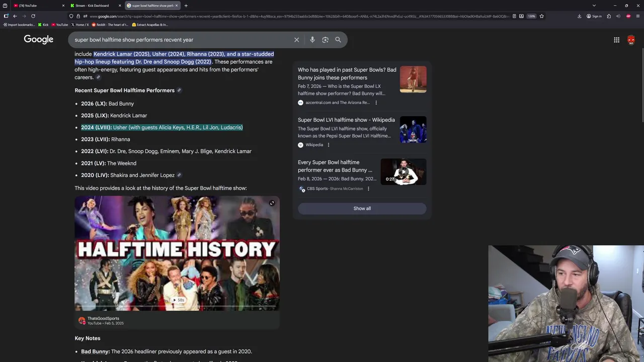Open YouTube bookmark in bookmarks bar

coord(60,25)
